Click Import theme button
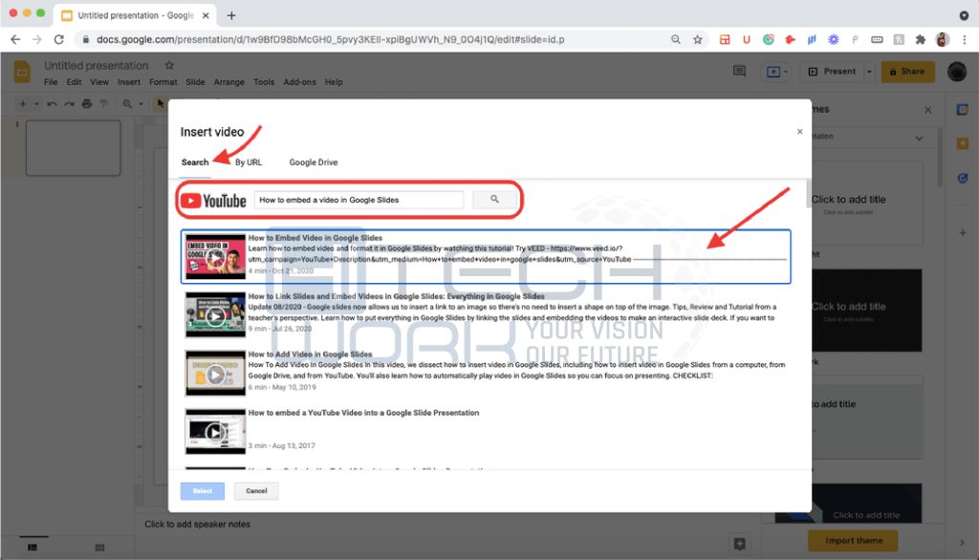 click(854, 541)
